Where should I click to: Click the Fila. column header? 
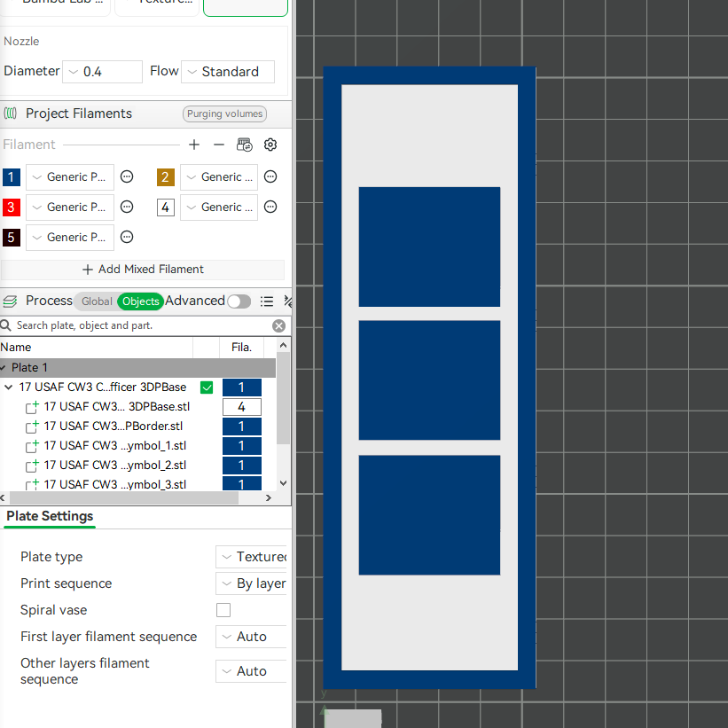point(241,348)
